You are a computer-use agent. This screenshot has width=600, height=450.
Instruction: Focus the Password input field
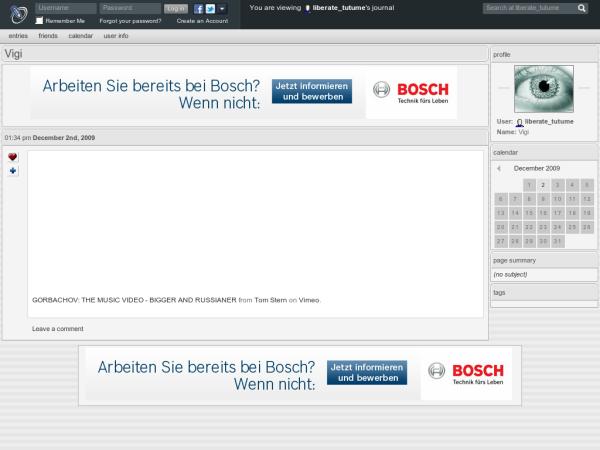click(130, 8)
